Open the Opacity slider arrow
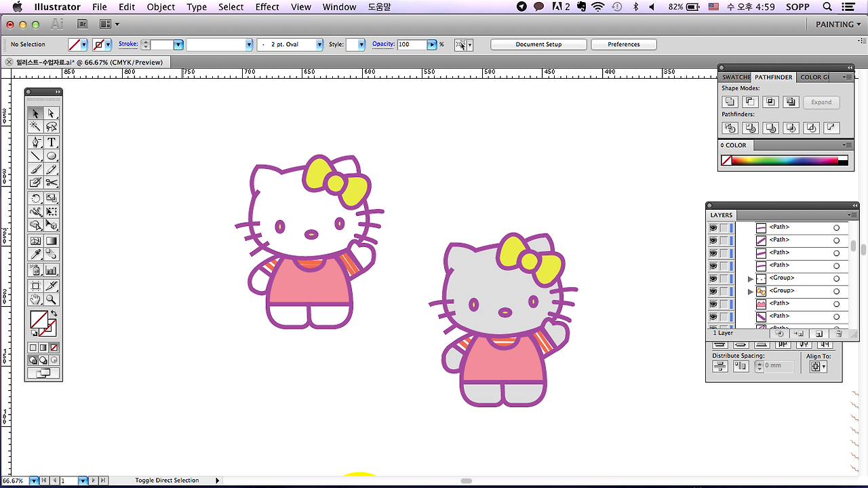The image size is (868, 488). pyautogui.click(x=432, y=44)
